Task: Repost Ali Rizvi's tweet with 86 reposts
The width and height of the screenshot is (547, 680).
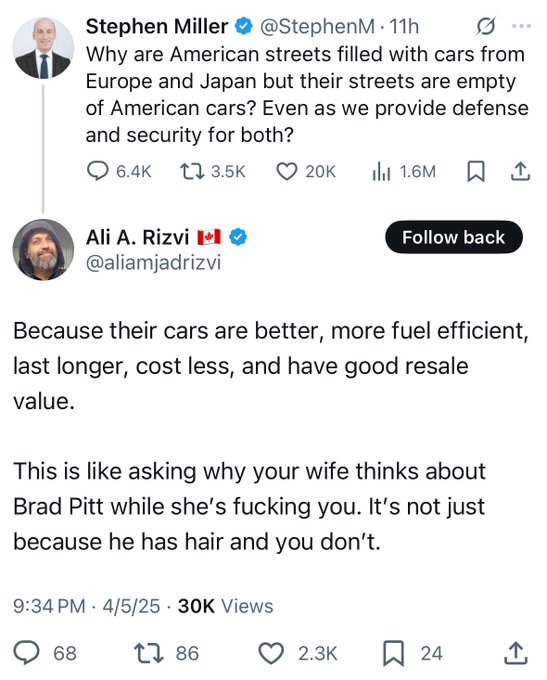Action: (166, 653)
